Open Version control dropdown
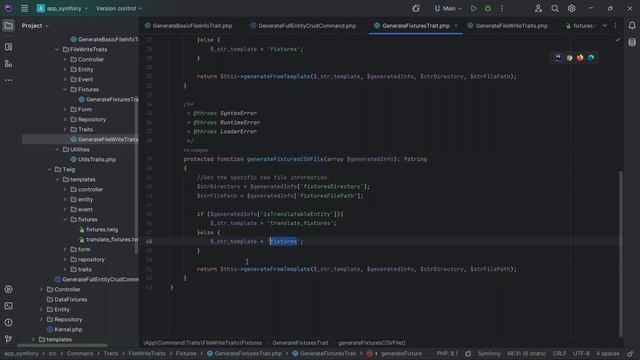The height and width of the screenshot is (360, 640). (119, 8)
